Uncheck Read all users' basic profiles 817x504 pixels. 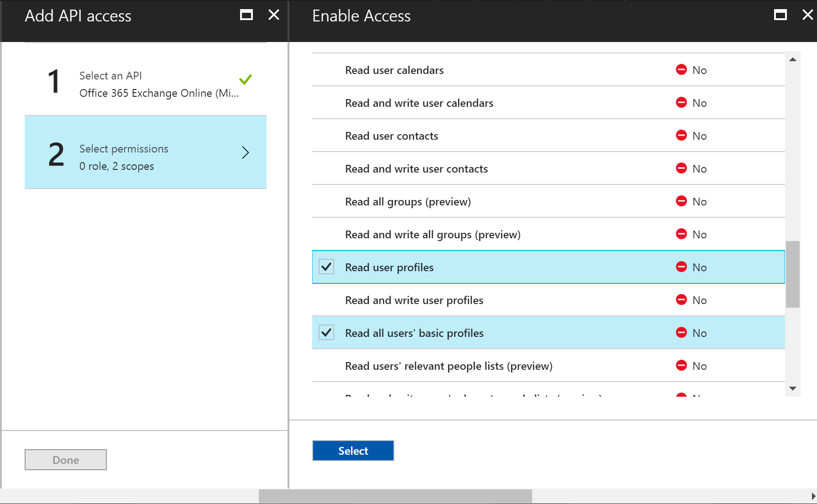pyautogui.click(x=326, y=333)
